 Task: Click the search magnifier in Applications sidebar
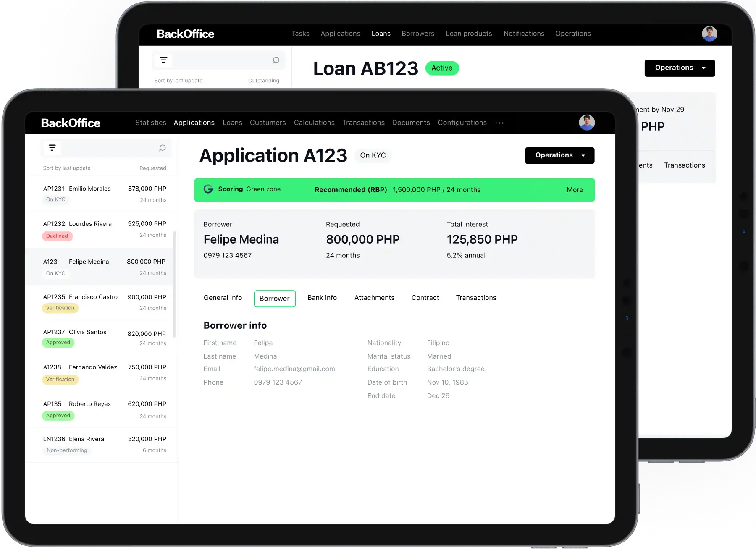pyautogui.click(x=162, y=148)
